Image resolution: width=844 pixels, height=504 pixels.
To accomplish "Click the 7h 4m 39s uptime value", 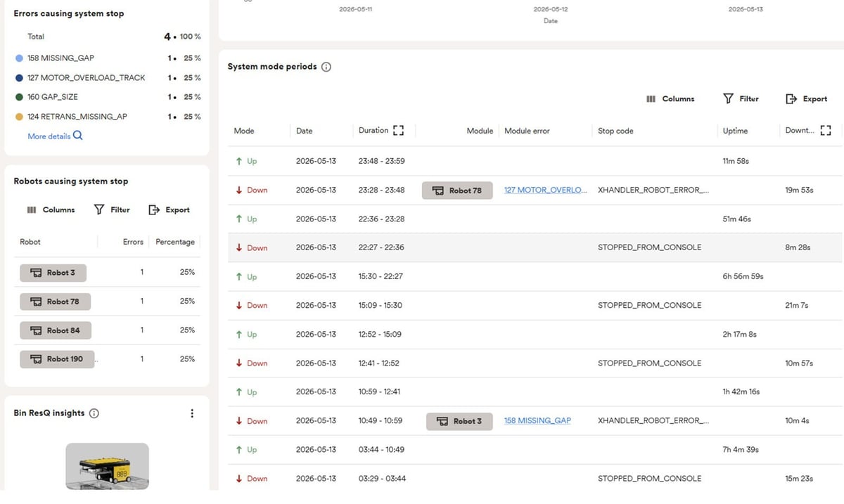I will point(741,450).
